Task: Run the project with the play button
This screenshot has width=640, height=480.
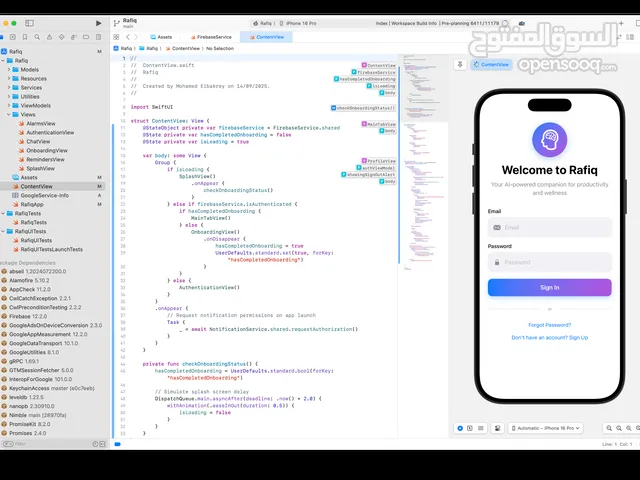Action: [x=98, y=23]
